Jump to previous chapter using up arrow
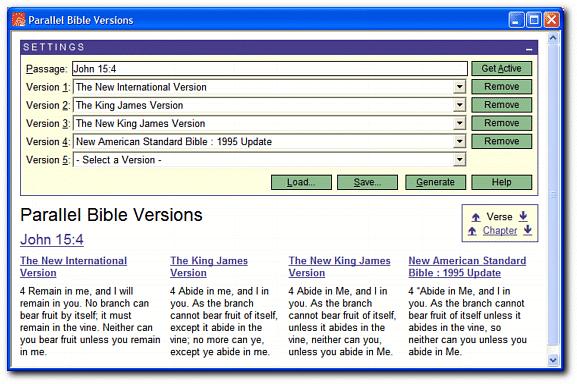The width and height of the screenshot is (577, 384). coord(472,231)
